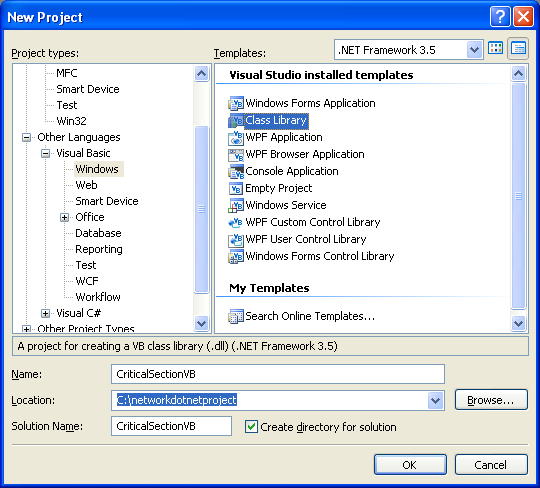Switch templates to large icons view
The height and width of the screenshot is (488, 540).
pos(496,48)
